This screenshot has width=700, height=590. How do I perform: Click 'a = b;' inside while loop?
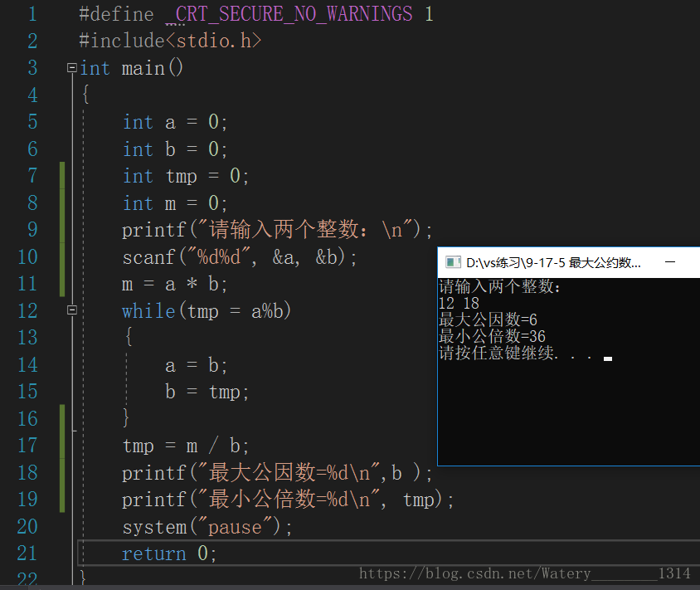[197, 365]
